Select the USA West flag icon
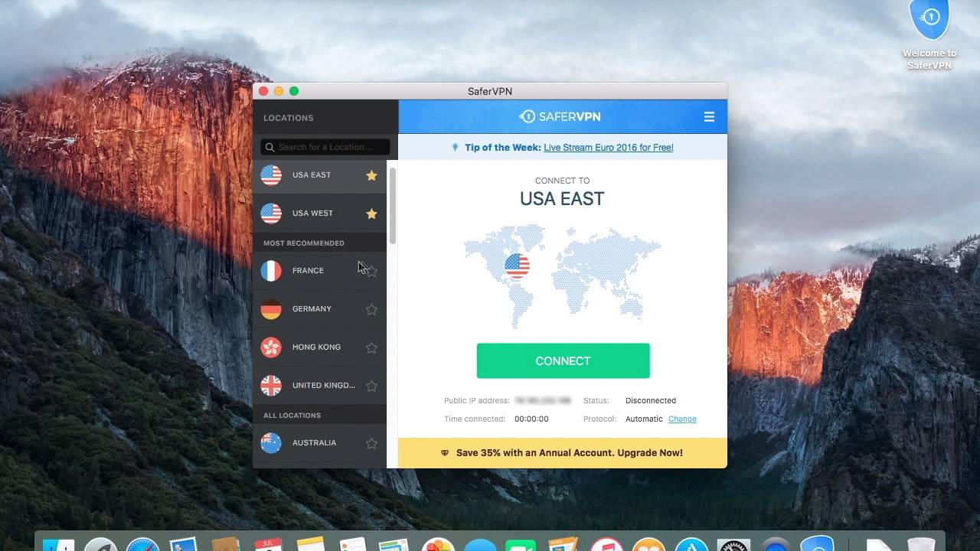The height and width of the screenshot is (551, 980). (x=271, y=214)
